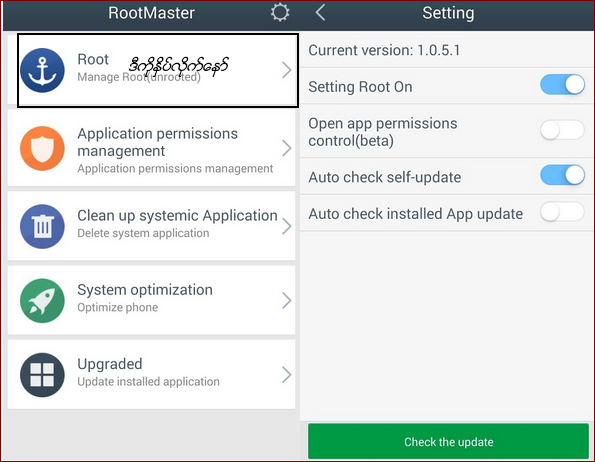Open chevron beside Clean up systemic Application
The width and height of the screenshot is (595, 462).
coord(286,226)
